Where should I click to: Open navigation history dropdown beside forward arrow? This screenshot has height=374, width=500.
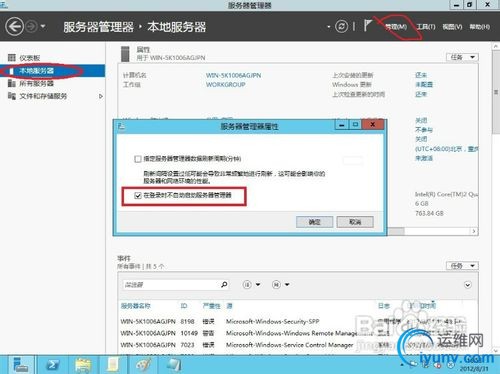(x=43, y=26)
